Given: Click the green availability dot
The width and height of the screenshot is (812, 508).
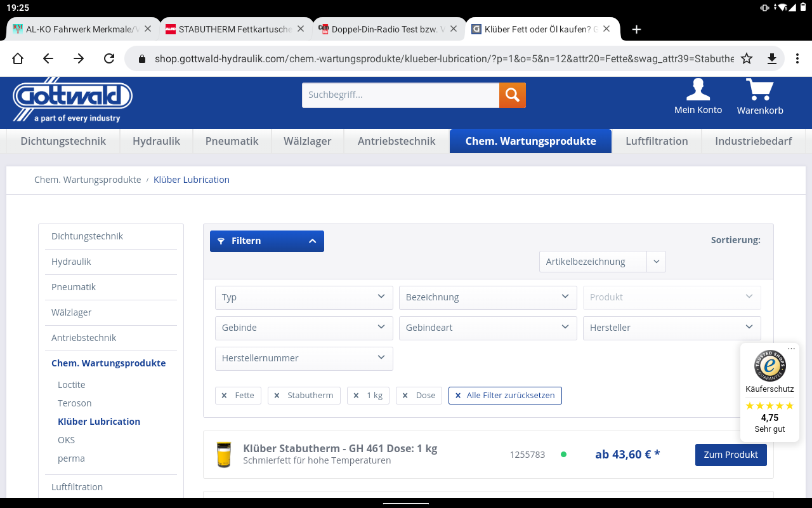Looking at the screenshot, I should 563,455.
